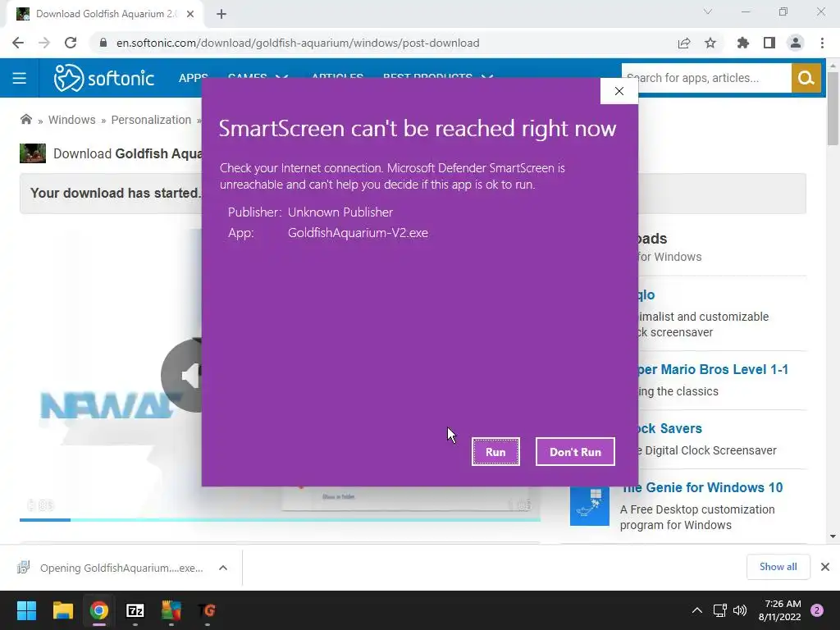Viewport: 840px width, 630px height.
Task: Open the Clock Savers link
Action: point(669,428)
